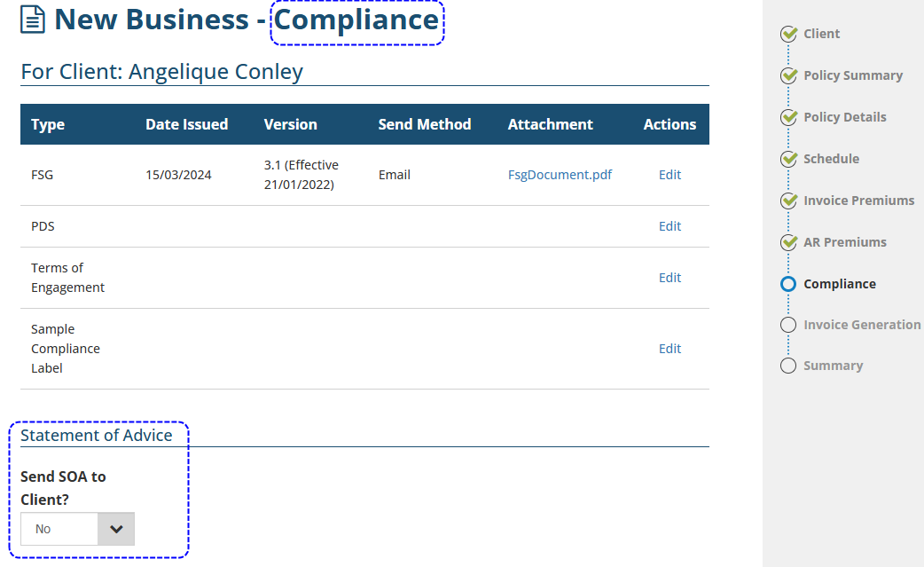Edit the Sample Compliance Label row
Viewport: 924px width, 567px height.
pyautogui.click(x=670, y=349)
